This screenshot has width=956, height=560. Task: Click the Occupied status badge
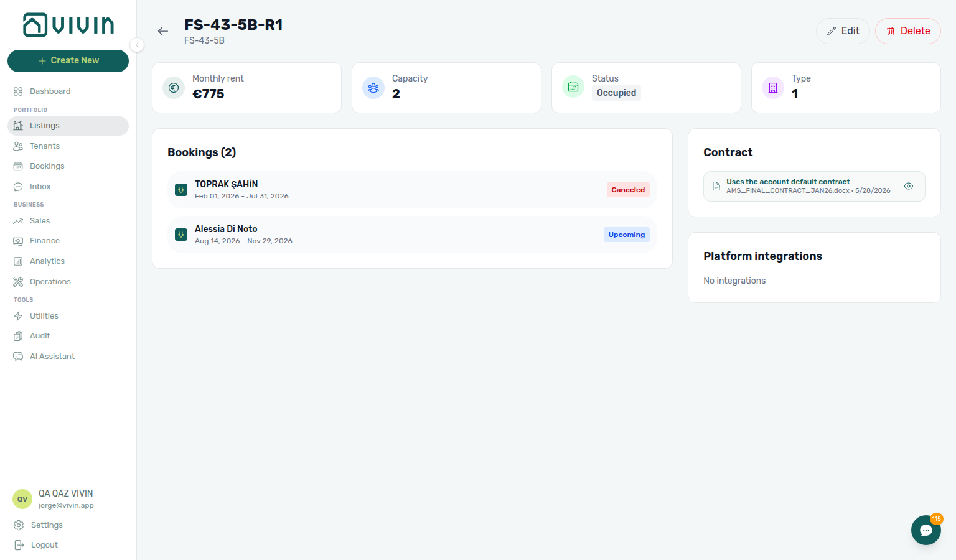(x=616, y=93)
